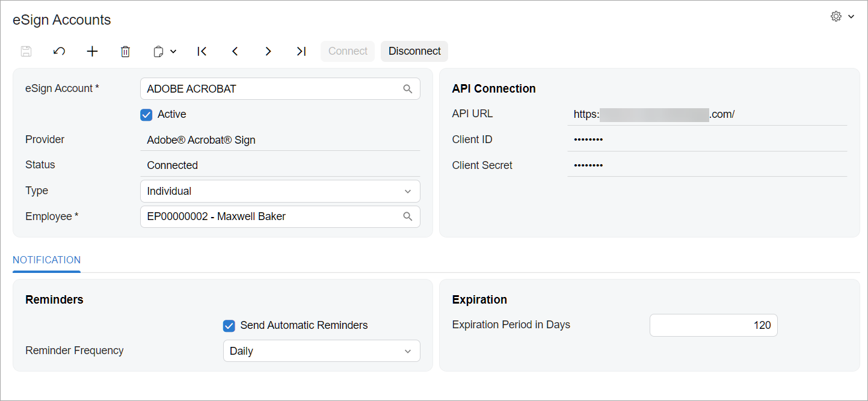868x401 pixels.
Task: Click Expiration Period in Days field
Action: coord(713,325)
